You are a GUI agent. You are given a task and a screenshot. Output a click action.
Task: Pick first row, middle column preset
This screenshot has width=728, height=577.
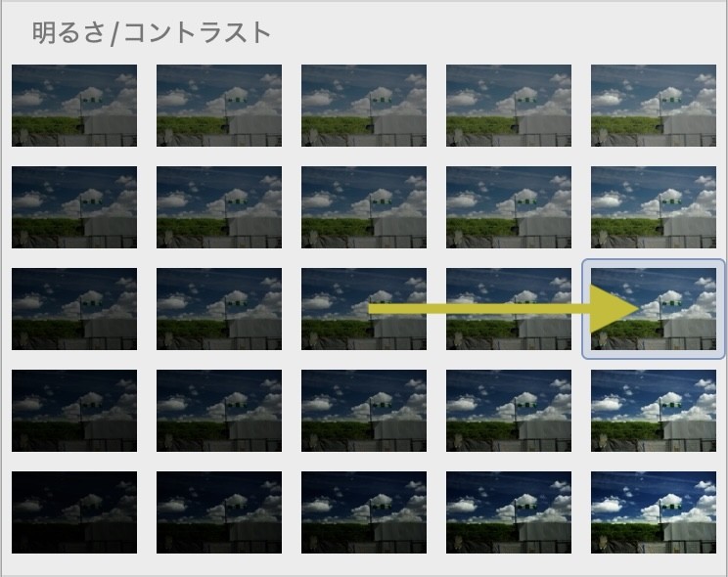[x=364, y=106]
